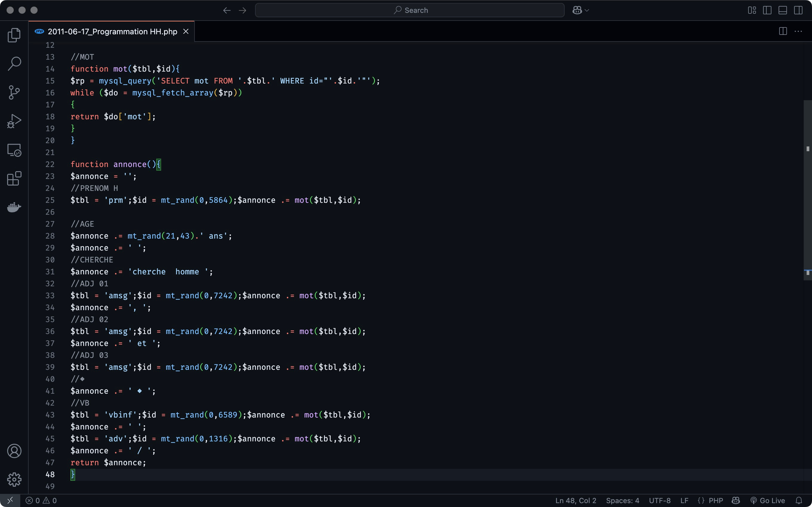Open the Accounts menu

[x=14, y=451]
